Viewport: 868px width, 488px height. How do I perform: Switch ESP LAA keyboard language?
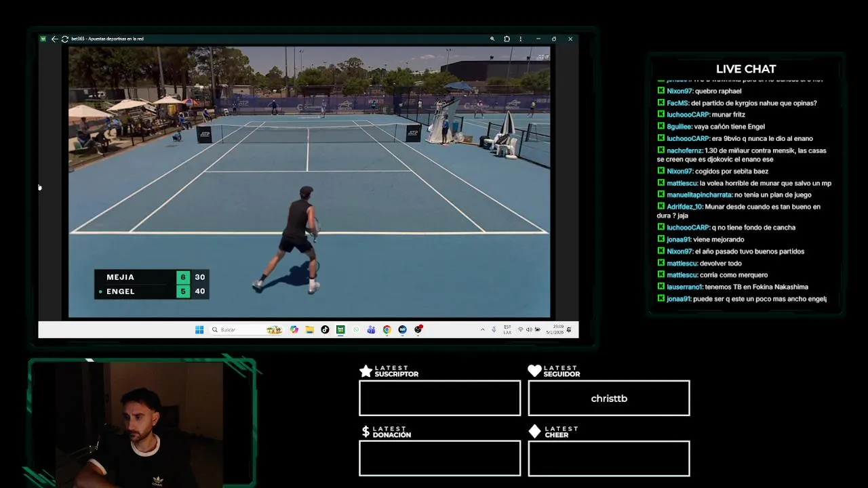507,329
